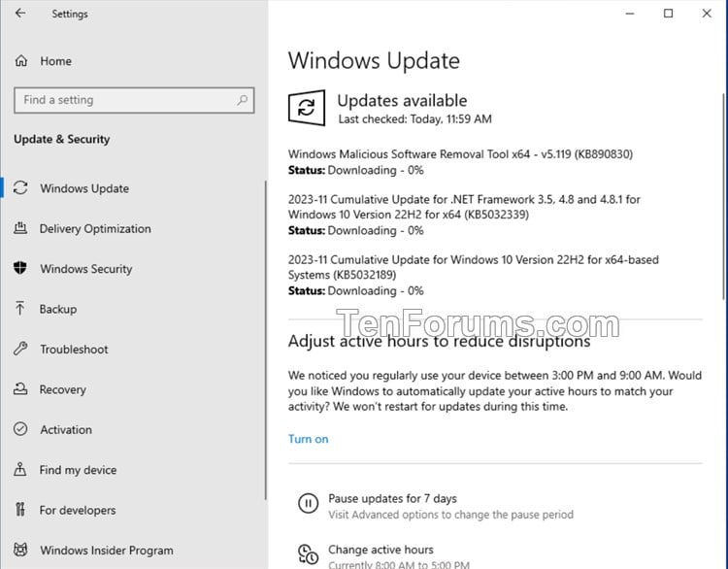Click Visit Advanced options pause period text
This screenshot has width=728, height=569.
click(x=450, y=515)
